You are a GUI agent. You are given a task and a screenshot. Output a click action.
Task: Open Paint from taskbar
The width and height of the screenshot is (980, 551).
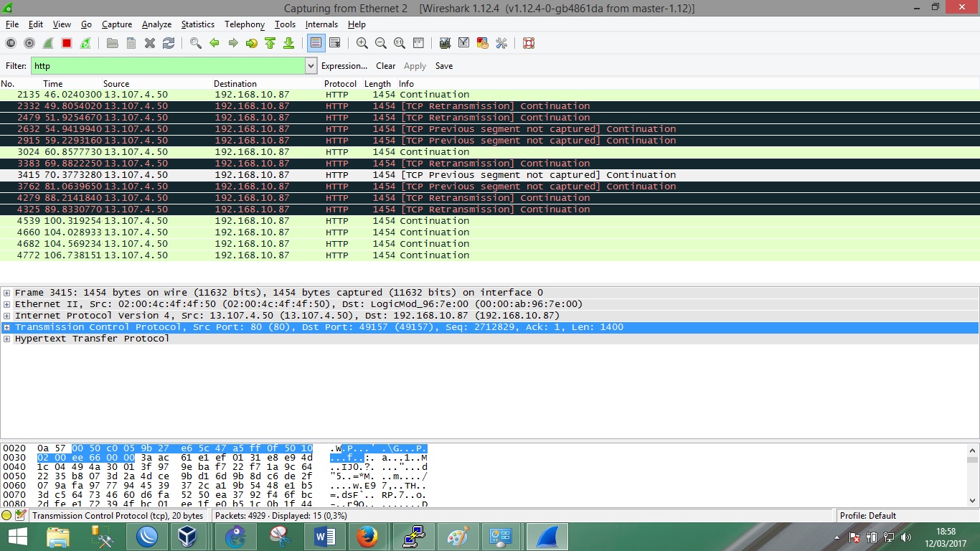coord(457,537)
